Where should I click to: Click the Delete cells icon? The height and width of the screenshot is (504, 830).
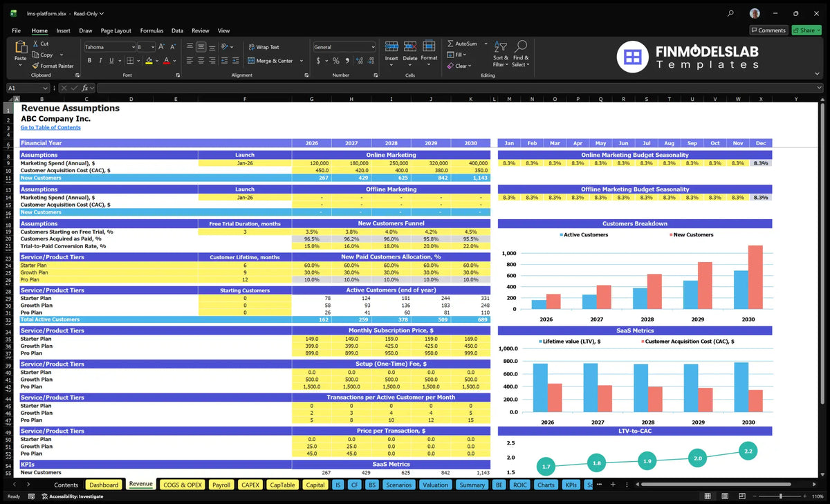(x=410, y=47)
